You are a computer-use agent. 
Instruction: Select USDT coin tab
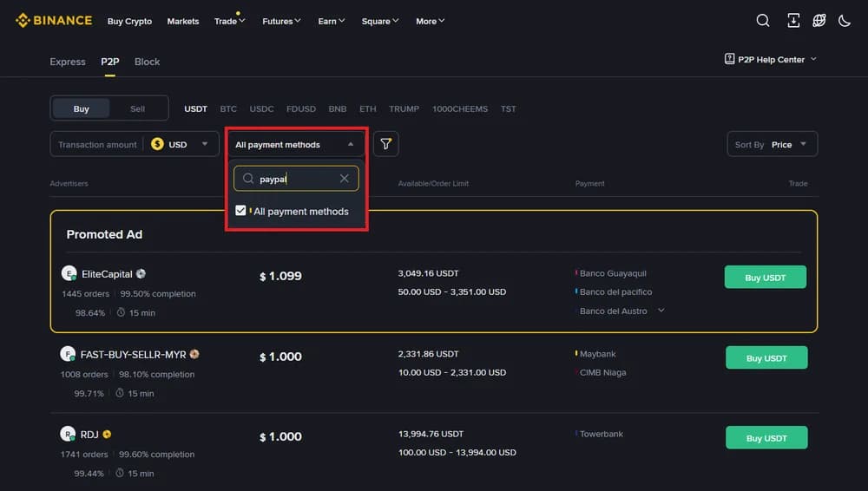pyautogui.click(x=195, y=108)
